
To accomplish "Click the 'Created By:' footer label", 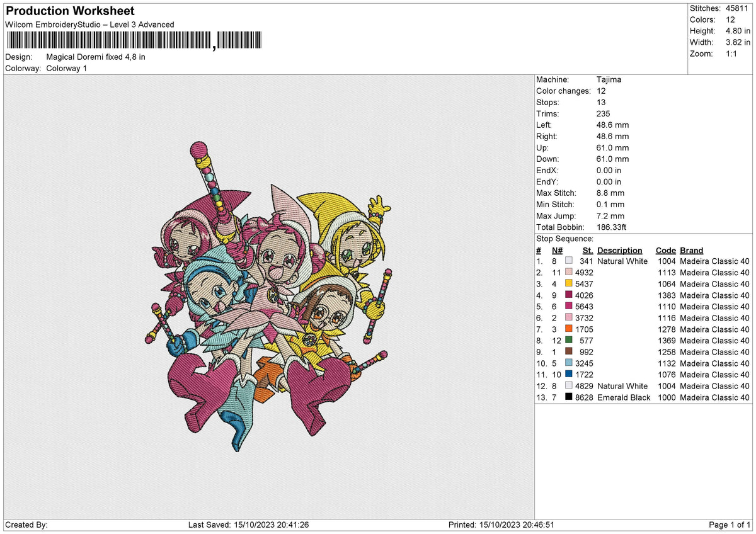I will point(26,525).
